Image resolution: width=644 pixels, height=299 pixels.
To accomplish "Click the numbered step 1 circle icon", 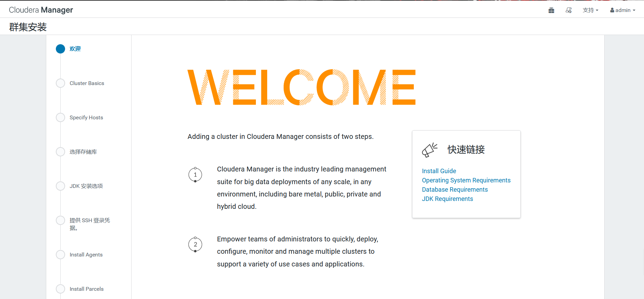I will click(x=195, y=175).
